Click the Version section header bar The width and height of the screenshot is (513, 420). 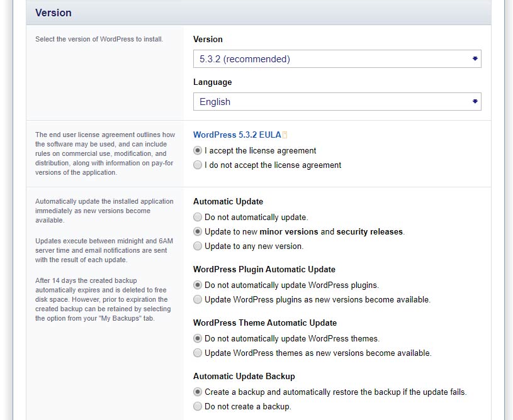(x=259, y=13)
